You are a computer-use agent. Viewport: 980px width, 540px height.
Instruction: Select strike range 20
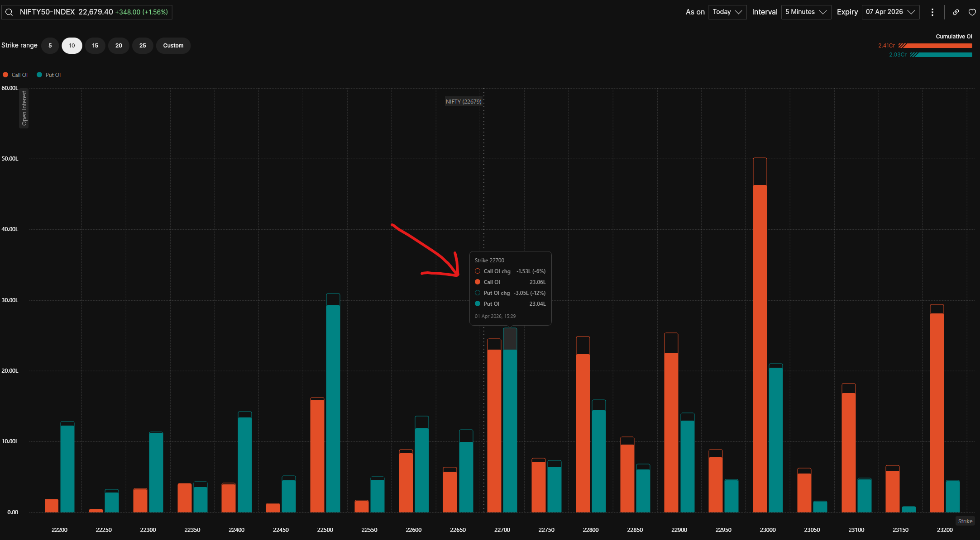[x=119, y=46]
